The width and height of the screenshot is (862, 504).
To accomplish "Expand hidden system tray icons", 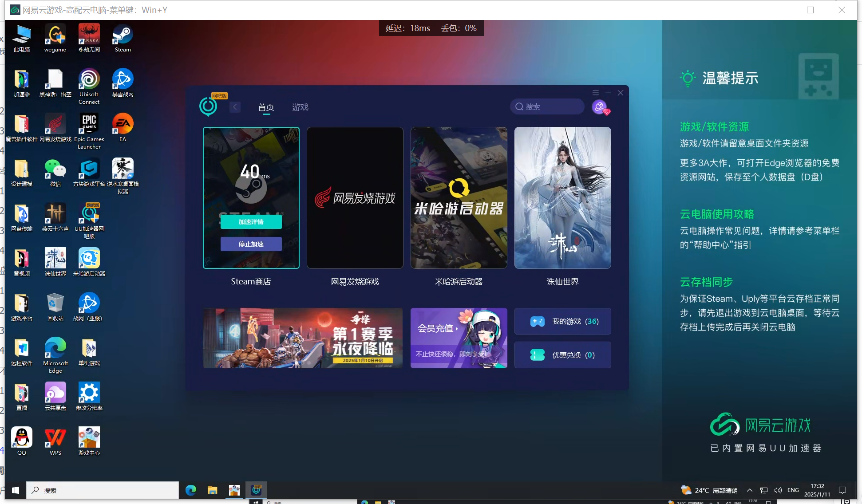I will pyautogui.click(x=749, y=490).
